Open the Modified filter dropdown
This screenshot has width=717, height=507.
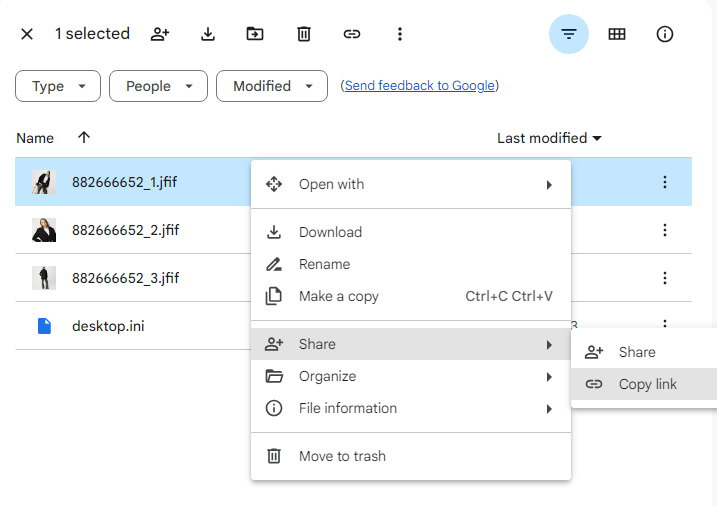(x=272, y=86)
